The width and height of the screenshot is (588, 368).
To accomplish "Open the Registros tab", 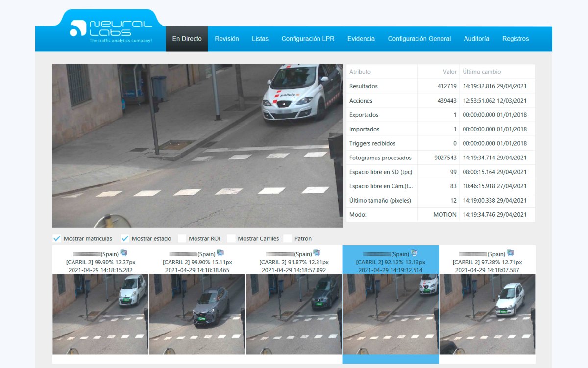I will [x=515, y=39].
